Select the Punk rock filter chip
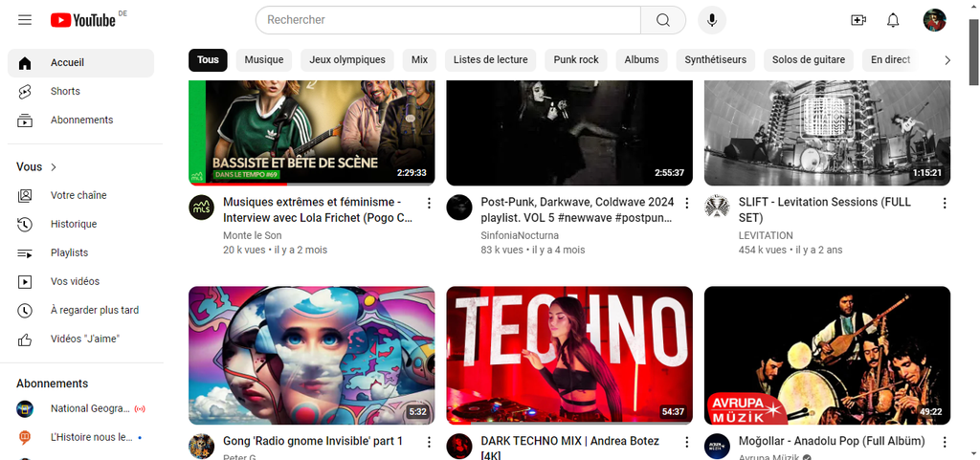 pos(575,60)
